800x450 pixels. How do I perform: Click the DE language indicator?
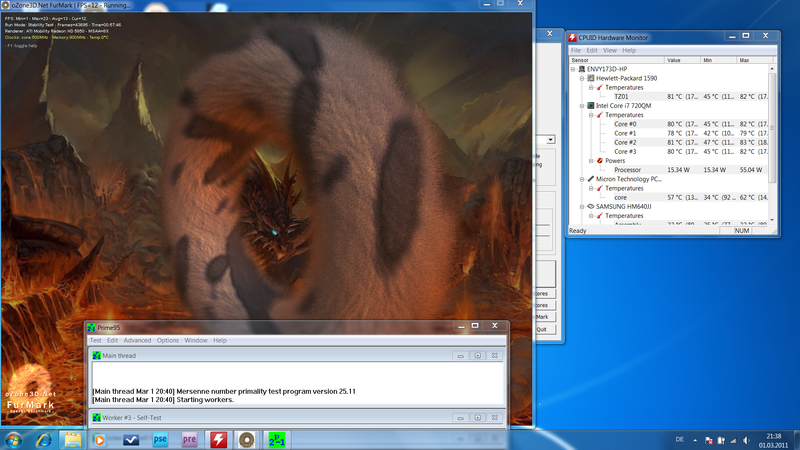[679, 439]
